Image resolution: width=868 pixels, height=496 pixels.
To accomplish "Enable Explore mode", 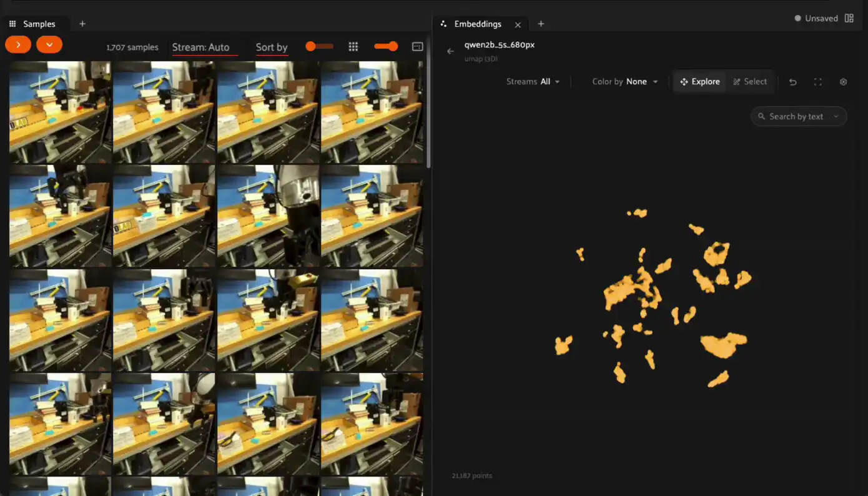I will (699, 82).
